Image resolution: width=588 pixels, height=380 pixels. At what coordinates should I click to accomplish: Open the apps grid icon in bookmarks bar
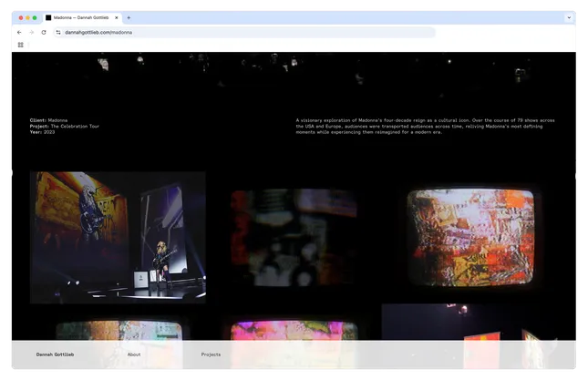tap(21, 45)
